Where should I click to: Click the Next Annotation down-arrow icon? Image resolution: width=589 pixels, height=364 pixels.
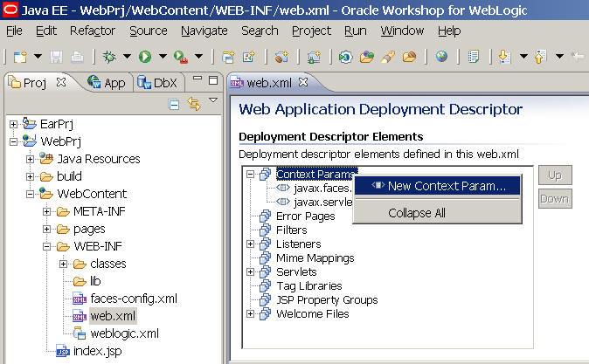click(x=504, y=57)
